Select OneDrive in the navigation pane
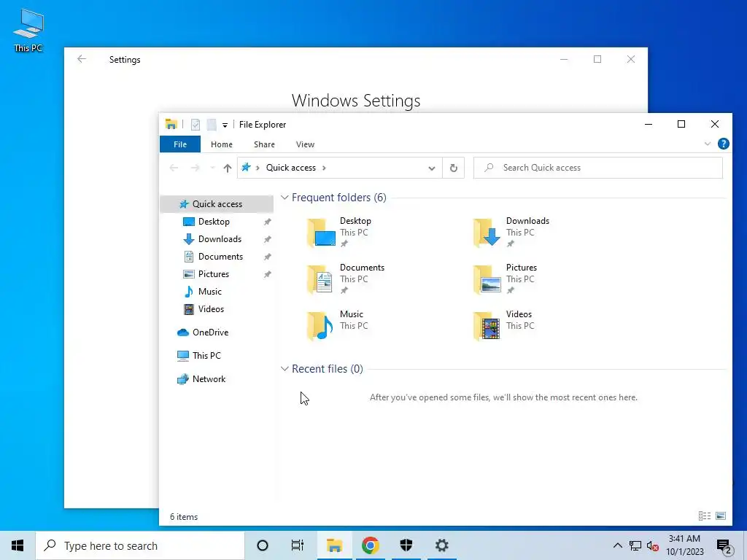This screenshot has width=747, height=560. pyautogui.click(x=210, y=332)
